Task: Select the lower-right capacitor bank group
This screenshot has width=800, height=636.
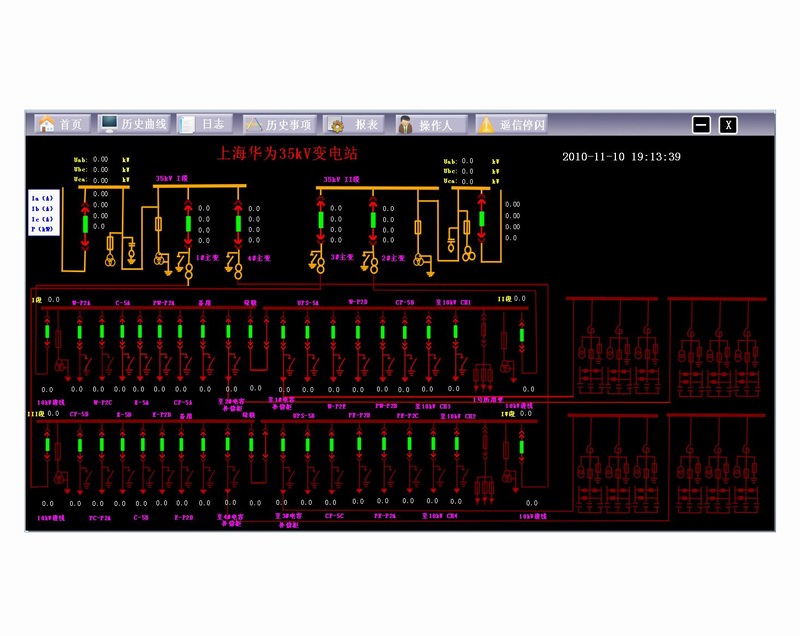Action: 717,463
